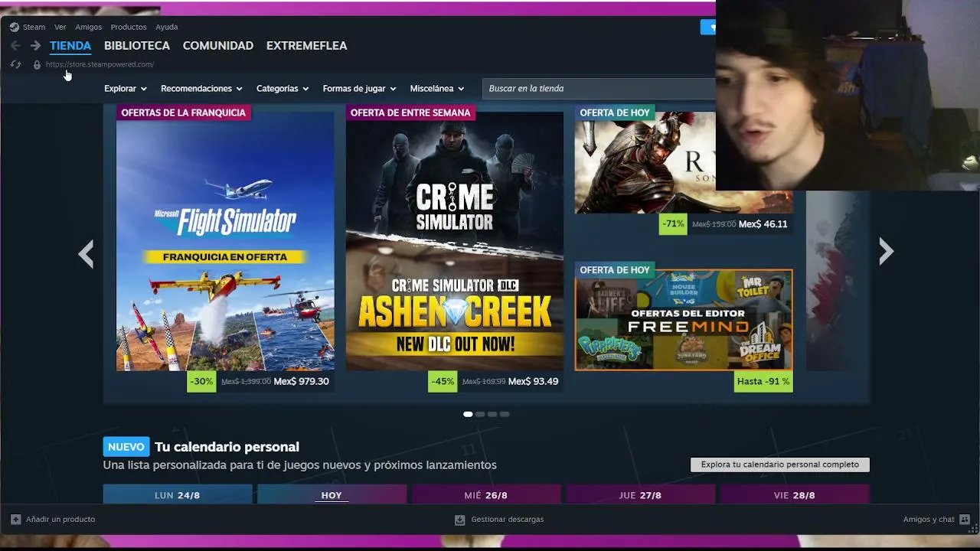
Task: Click the store.steampowered.com URL text
Action: point(100,64)
